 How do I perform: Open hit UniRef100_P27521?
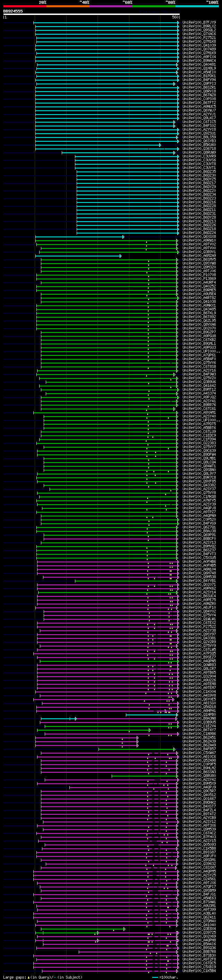coord(199,38)
